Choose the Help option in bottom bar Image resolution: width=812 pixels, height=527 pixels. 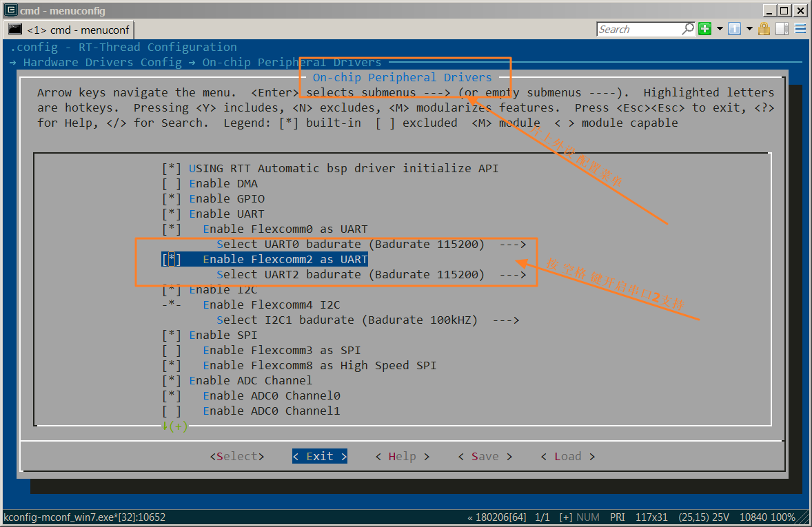pos(402,457)
